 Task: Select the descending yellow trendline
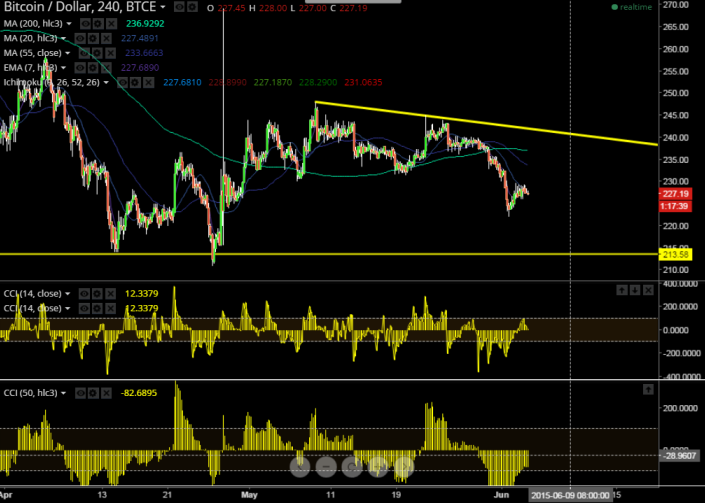click(486, 123)
